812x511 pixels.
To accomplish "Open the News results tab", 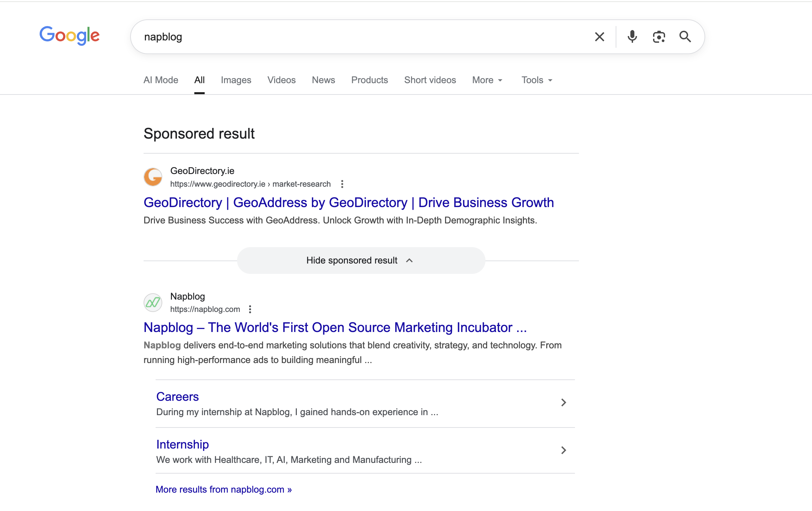I will (x=323, y=80).
